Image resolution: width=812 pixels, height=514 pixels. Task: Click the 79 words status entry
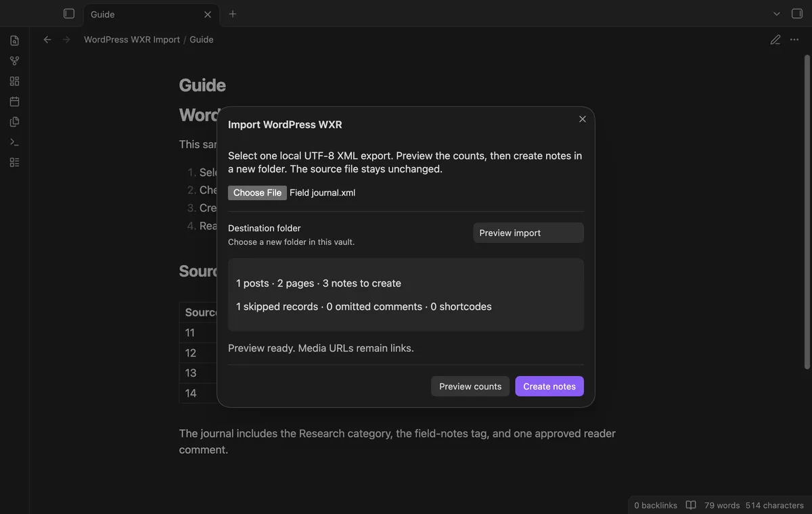point(722,505)
